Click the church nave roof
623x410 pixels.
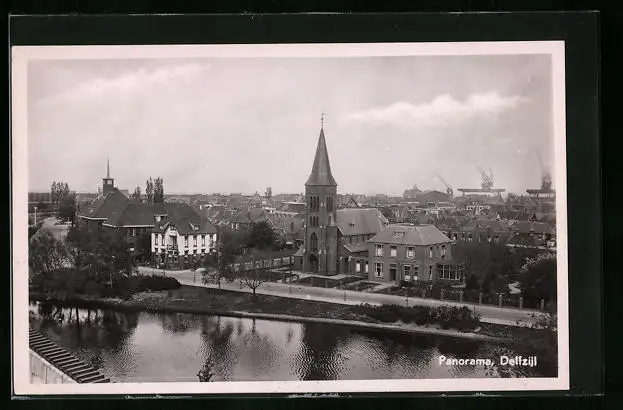(x=358, y=221)
